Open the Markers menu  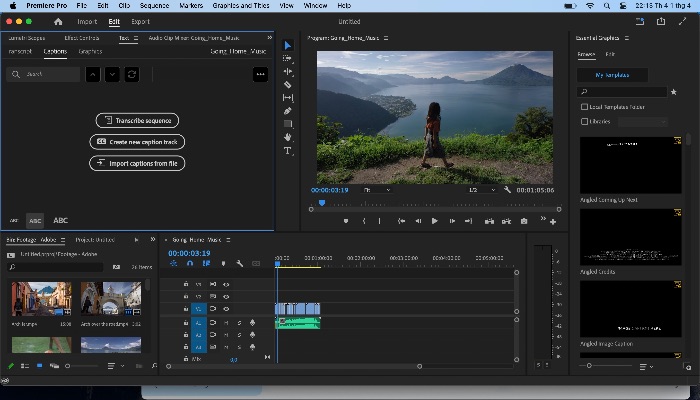coord(191,5)
